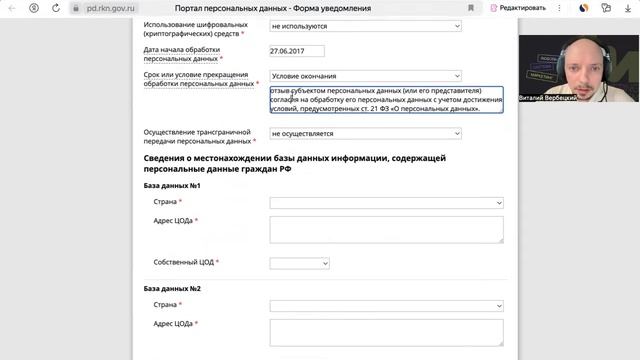Click the 'Сведения о местонахождении базы данных' heading

[295, 163]
